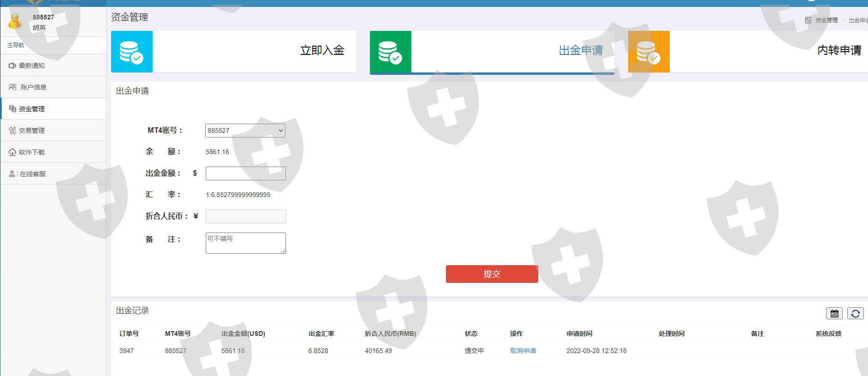Click 资金管理 in the breadcrumb
This screenshot has height=376, width=868.
(x=826, y=20)
